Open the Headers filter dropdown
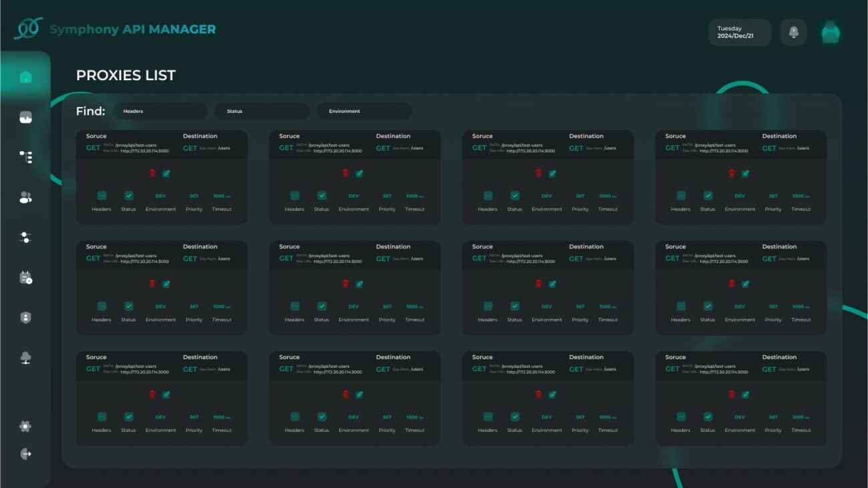868x488 pixels. coord(160,111)
